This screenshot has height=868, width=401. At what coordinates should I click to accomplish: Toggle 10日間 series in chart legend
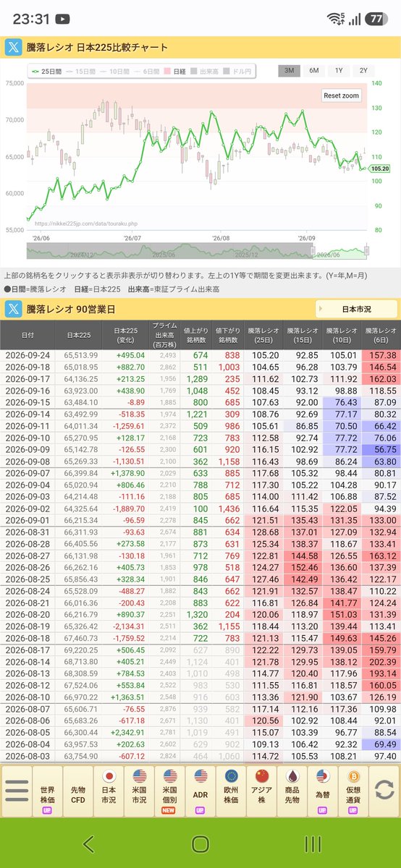point(114,71)
